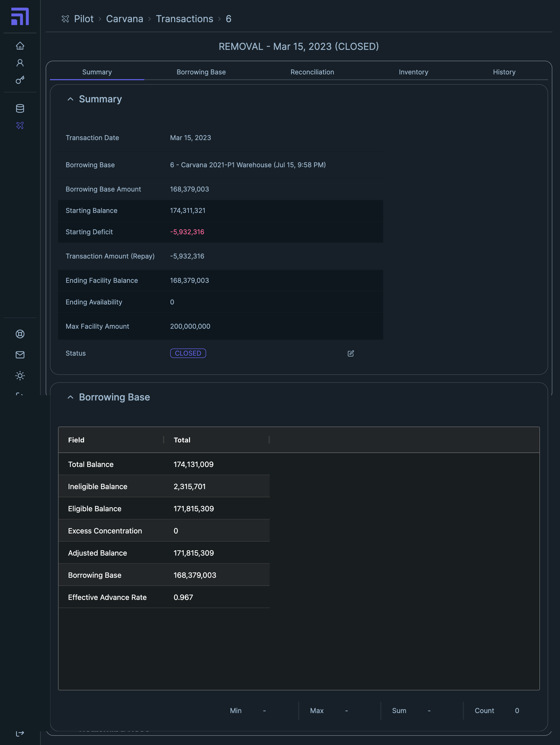Switch to the Reconciliation tab
Screen dimensions: 560x745
tap(312, 72)
